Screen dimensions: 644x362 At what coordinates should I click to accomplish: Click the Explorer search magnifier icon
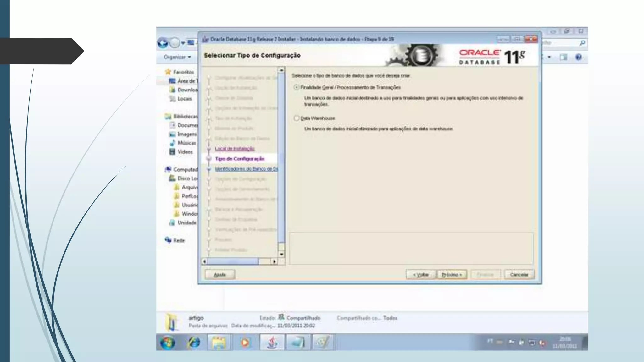582,43
